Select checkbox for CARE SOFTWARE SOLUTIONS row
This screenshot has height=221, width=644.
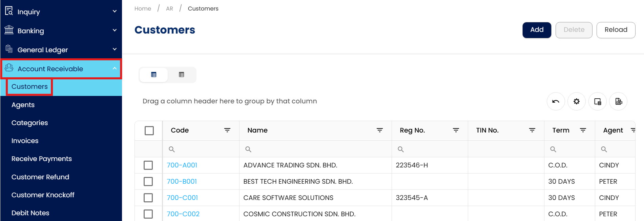pos(148,198)
